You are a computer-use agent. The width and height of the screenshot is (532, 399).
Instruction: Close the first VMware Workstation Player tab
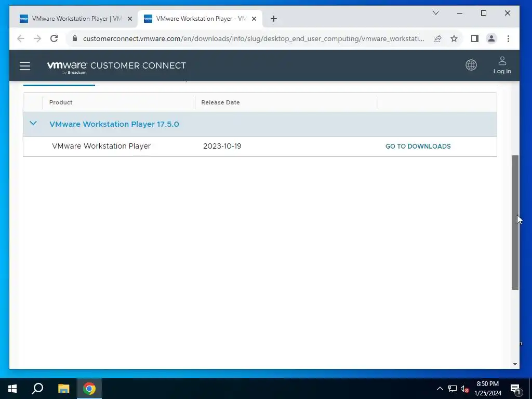(129, 19)
